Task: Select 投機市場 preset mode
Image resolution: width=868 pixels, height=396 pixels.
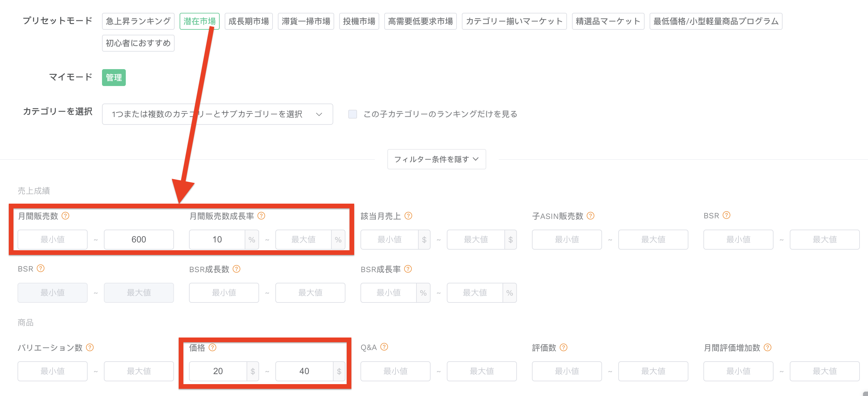Action: click(x=359, y=21)
